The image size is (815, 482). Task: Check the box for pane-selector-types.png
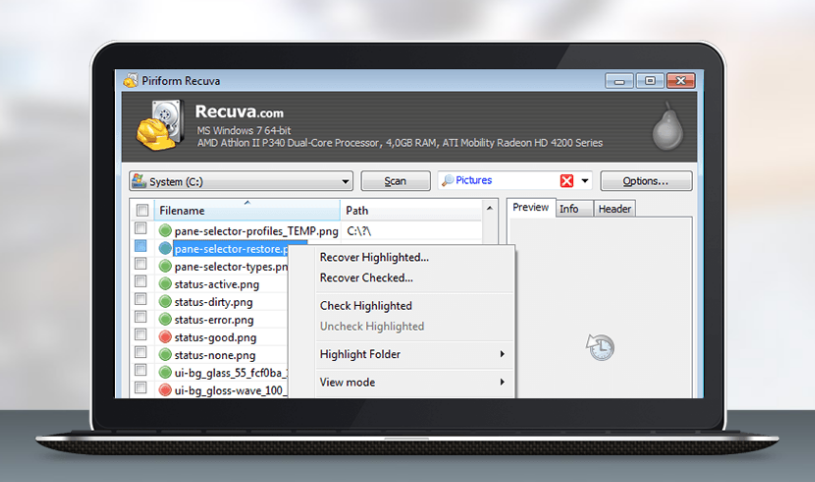(x=140, y=264)
